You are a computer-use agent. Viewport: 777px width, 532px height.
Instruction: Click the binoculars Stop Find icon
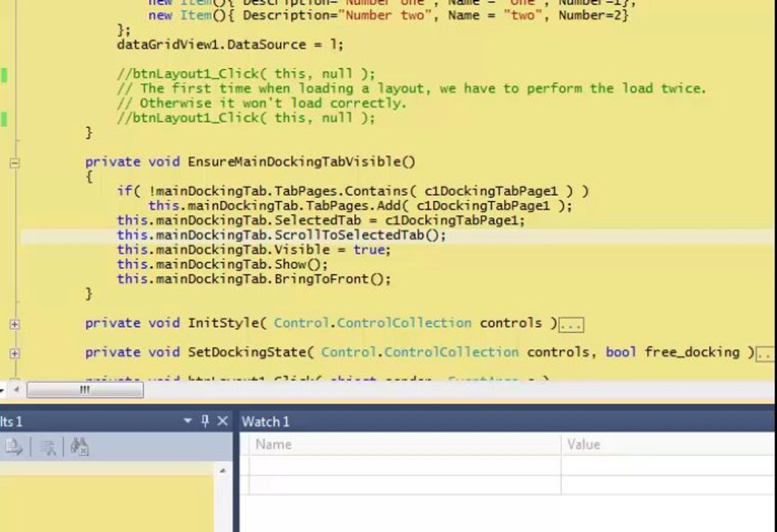pos(79,446)
